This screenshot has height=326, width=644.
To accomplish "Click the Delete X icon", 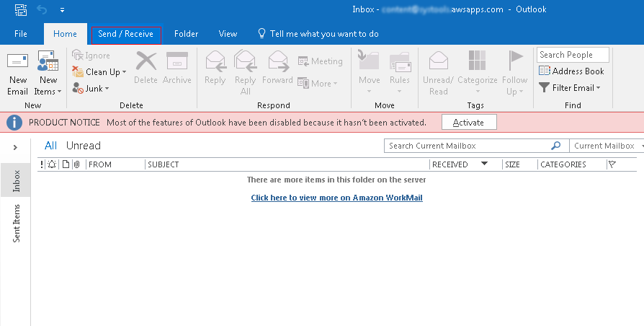I will tap(146, 61).
